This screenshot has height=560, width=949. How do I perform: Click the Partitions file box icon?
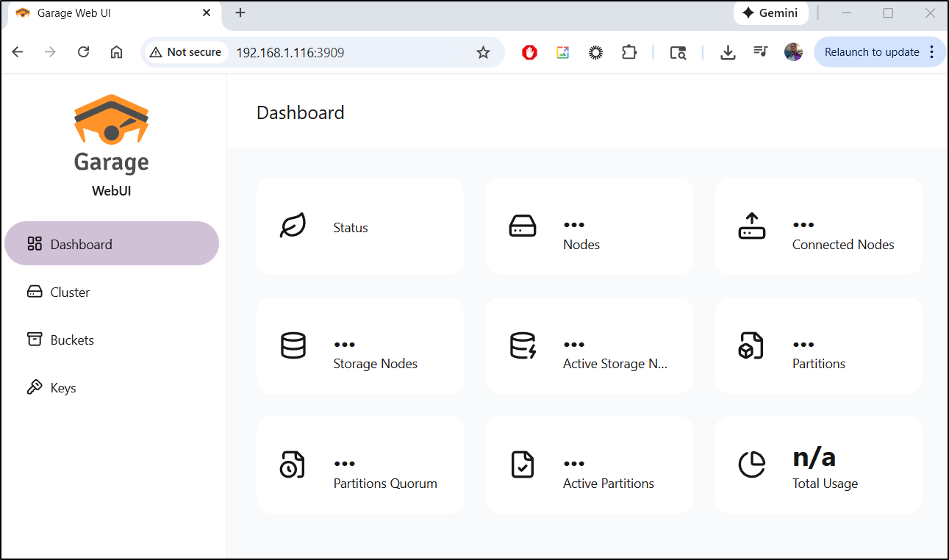(751, 345)
